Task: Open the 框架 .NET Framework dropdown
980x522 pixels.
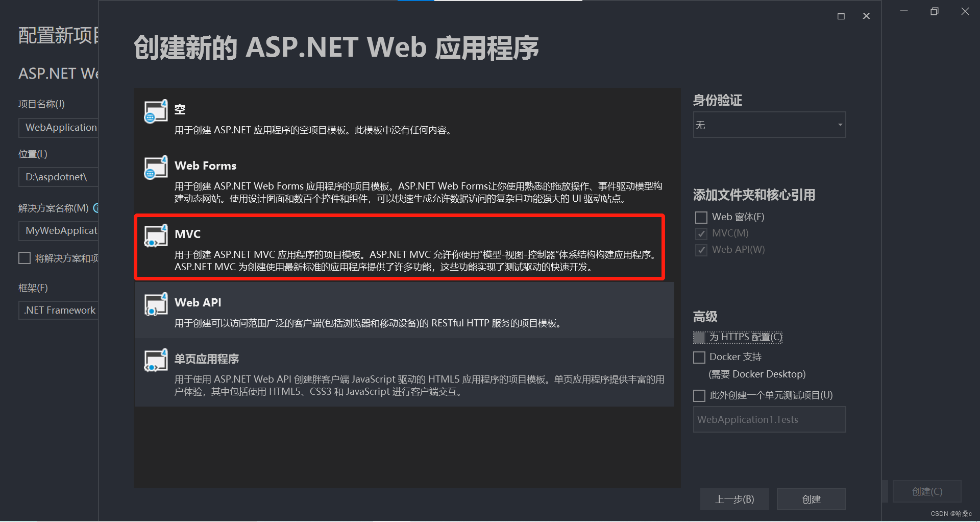Action: [58, 310]
